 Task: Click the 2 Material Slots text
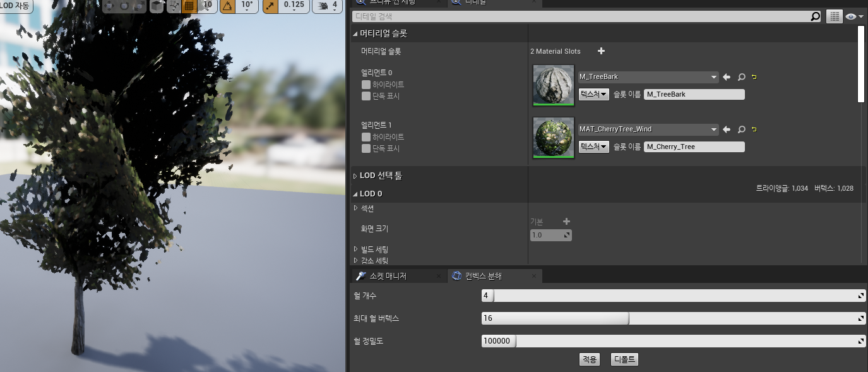pyautogui.click(x=555, y=51)
